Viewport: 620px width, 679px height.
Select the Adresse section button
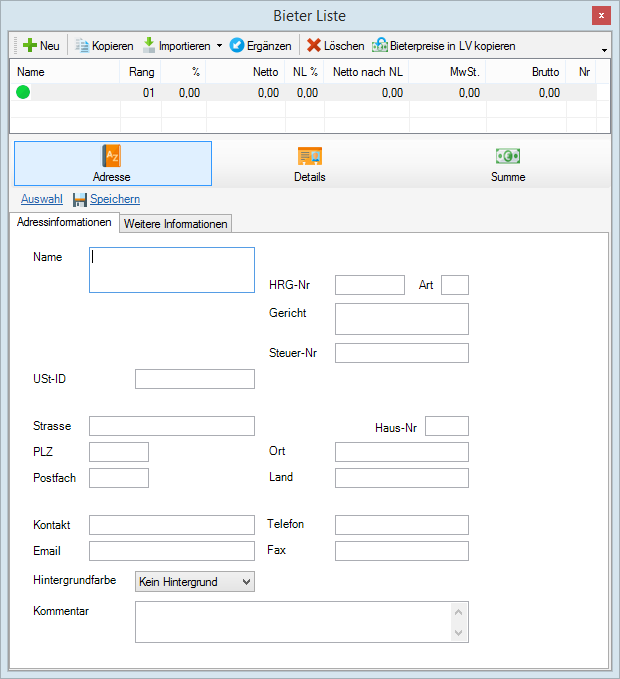(113, 163)
